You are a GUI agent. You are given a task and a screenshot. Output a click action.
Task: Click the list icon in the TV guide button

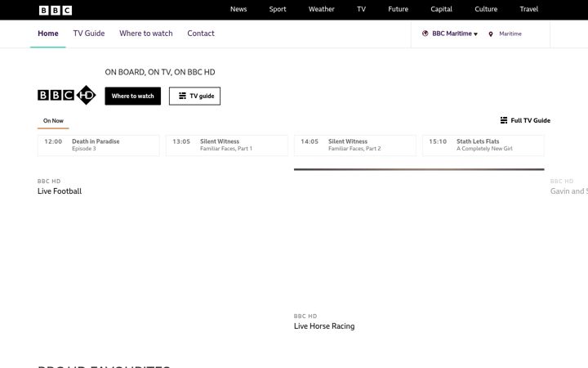(182, 96)
